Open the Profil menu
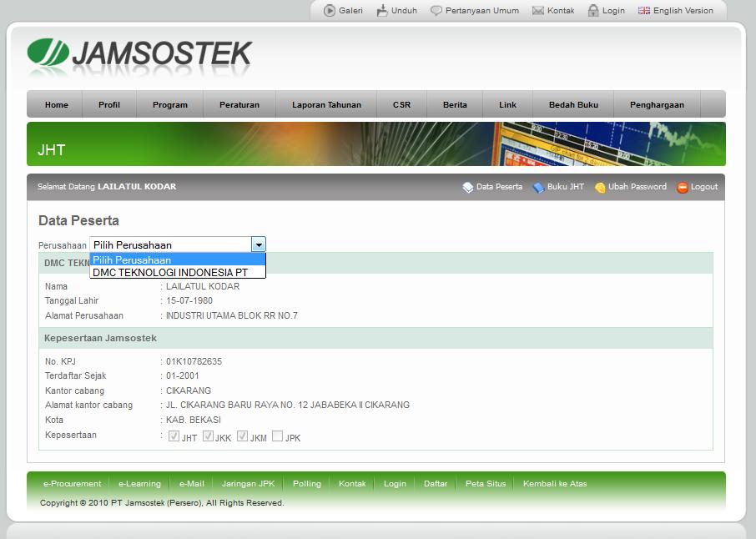This screenshot has width=756, height=539. [x=109, y=104]
